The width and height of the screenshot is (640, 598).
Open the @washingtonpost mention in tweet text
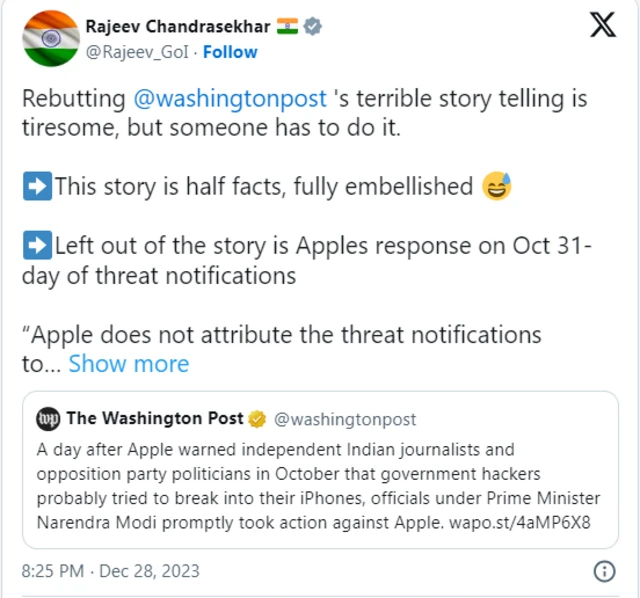[230, 99]
